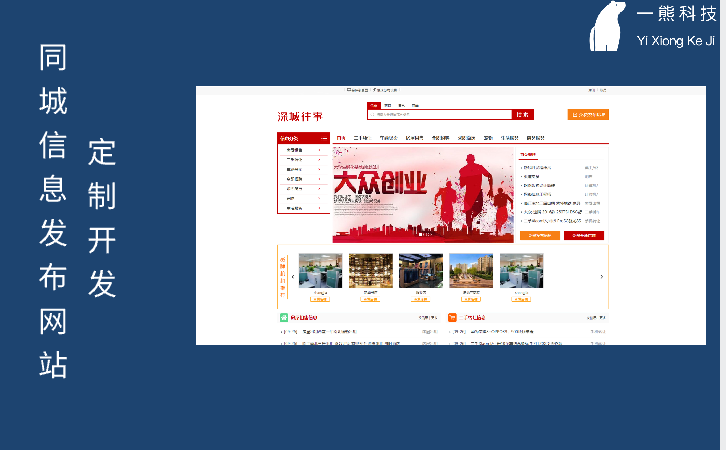Open the clothing shop photo thumbnail
Image resolution: width=726 pixels, height=450 pixels.
point(421,271)
